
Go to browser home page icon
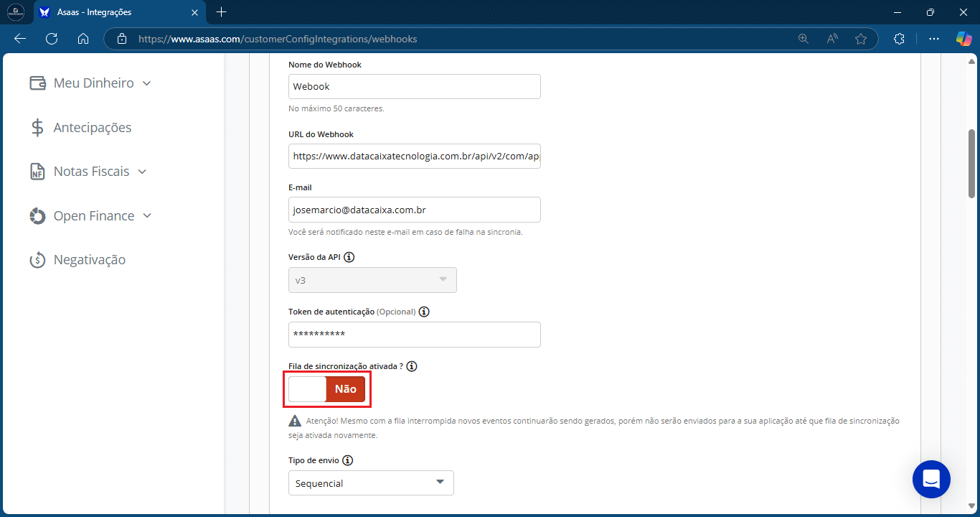[83, 39]
